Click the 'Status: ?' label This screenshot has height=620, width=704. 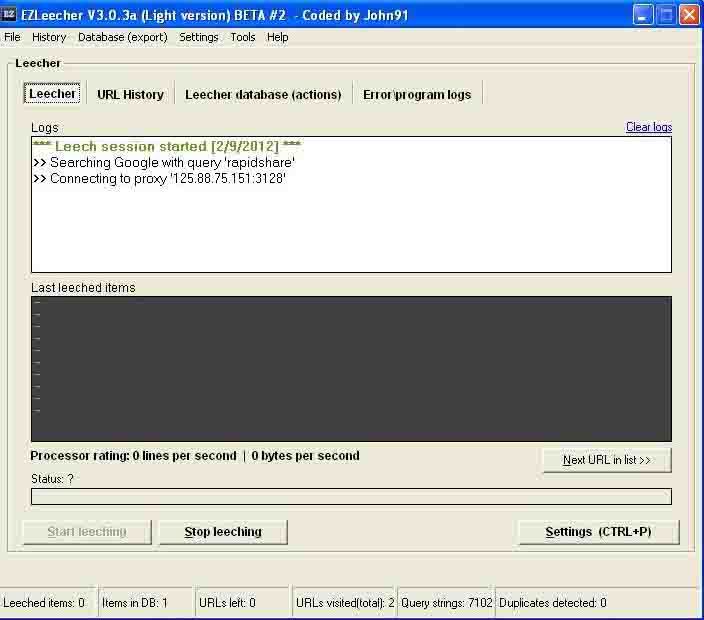[52, 479]
